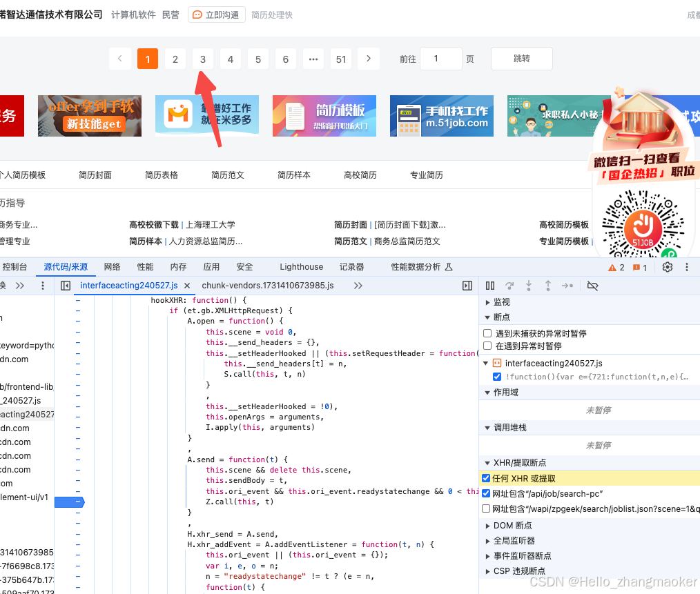
Task: Open the 简历封面 link
Action: pos(95,175)
